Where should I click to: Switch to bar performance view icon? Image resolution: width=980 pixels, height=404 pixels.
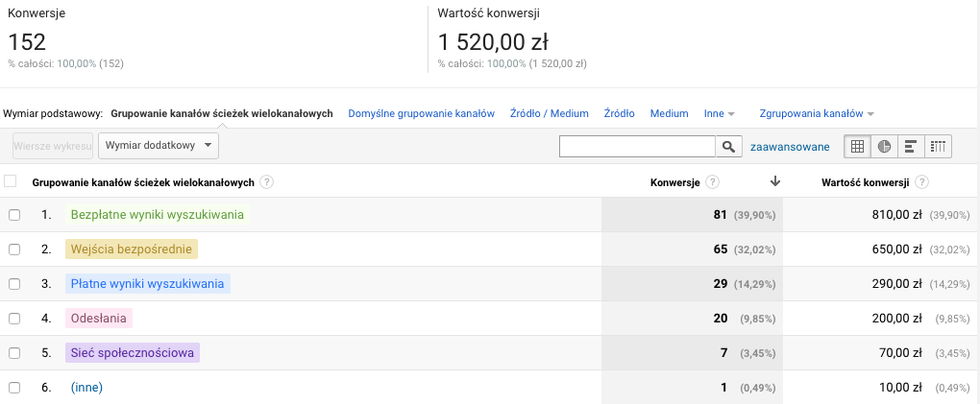click(911, 146)
